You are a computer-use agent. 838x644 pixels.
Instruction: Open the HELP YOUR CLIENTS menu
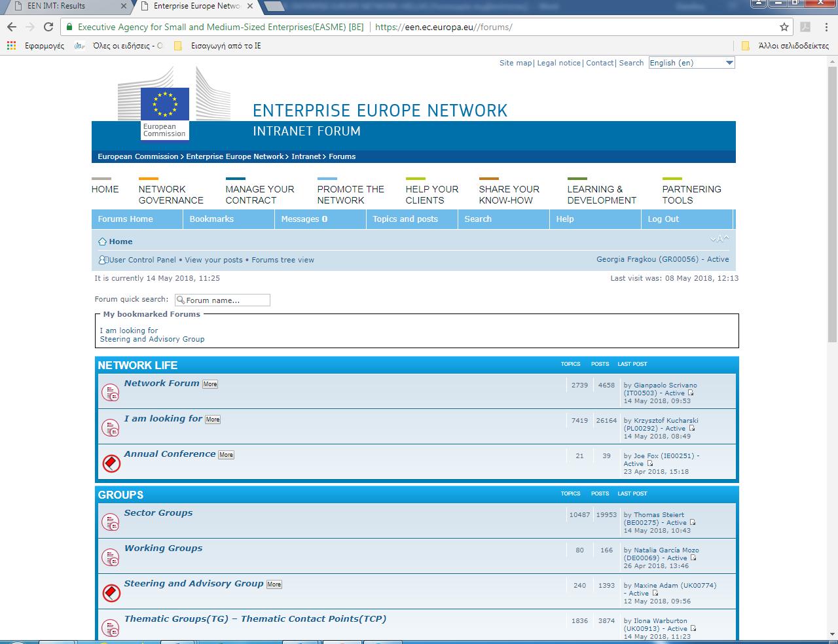point(432,194)
